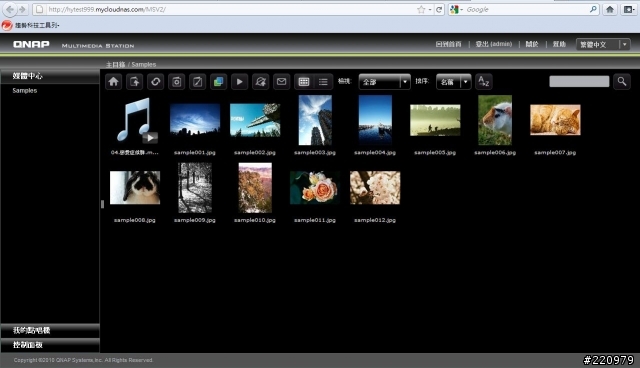Open sample002.jpg thumbnail
This screenshot has width=640, height=368.
coord(255,120)
